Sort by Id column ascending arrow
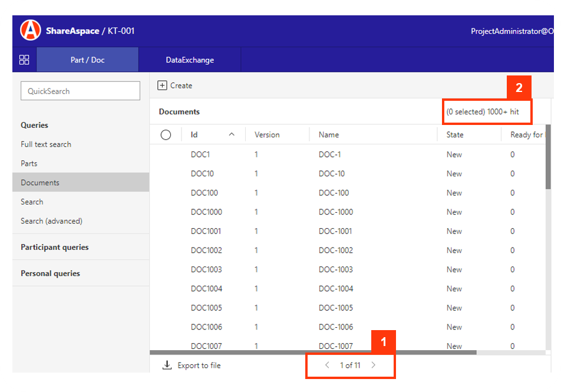Screen dimensions: 561x392 click(232, 134)
